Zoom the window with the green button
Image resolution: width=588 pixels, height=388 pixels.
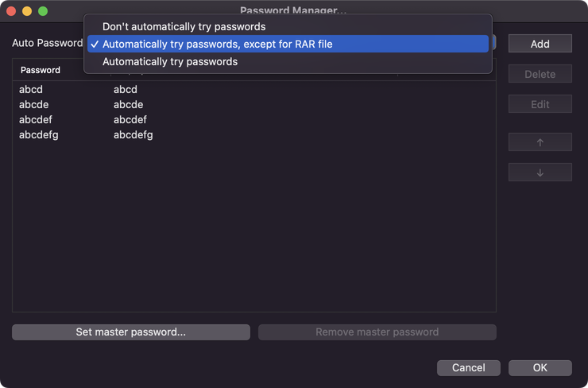[x=42, y=11]
